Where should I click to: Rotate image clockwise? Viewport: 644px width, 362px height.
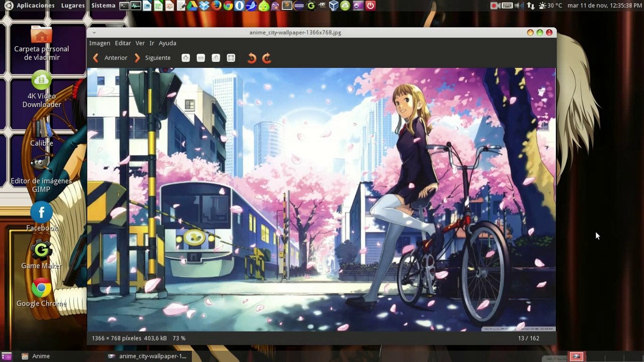click(267, 58)
